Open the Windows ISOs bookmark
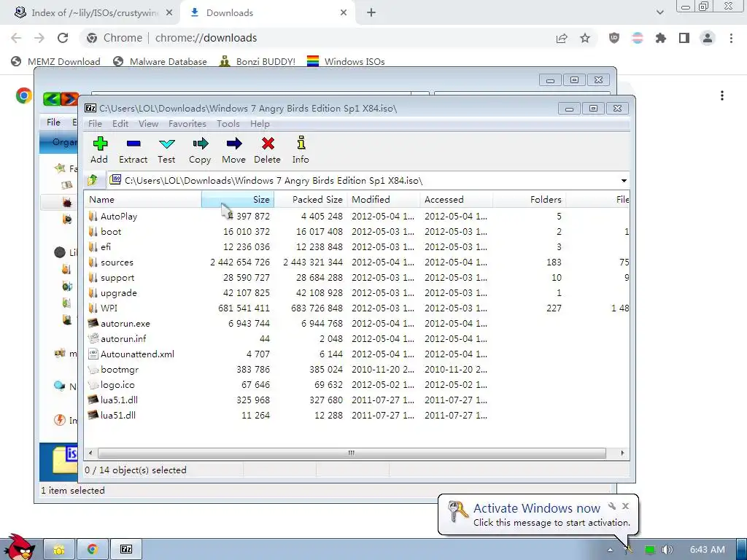Image resolution: width=747 pixels, height=560 pixels. (346, 61)
